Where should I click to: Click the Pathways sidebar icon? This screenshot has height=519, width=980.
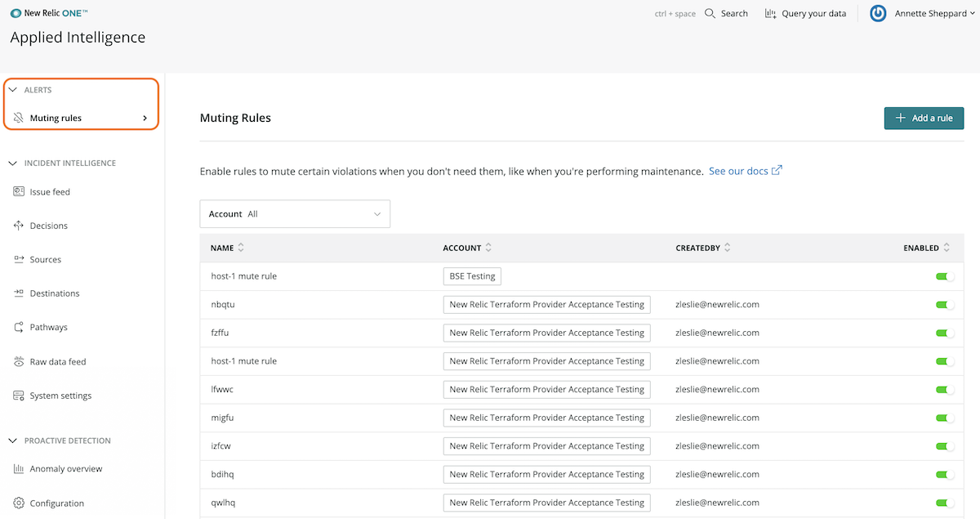[19, 327]
